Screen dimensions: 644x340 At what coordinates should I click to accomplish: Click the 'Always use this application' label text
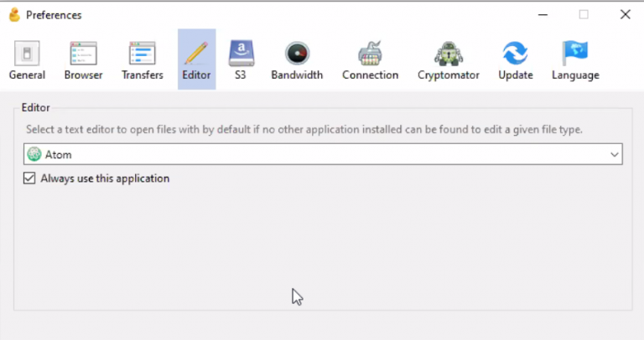(105, 178)
